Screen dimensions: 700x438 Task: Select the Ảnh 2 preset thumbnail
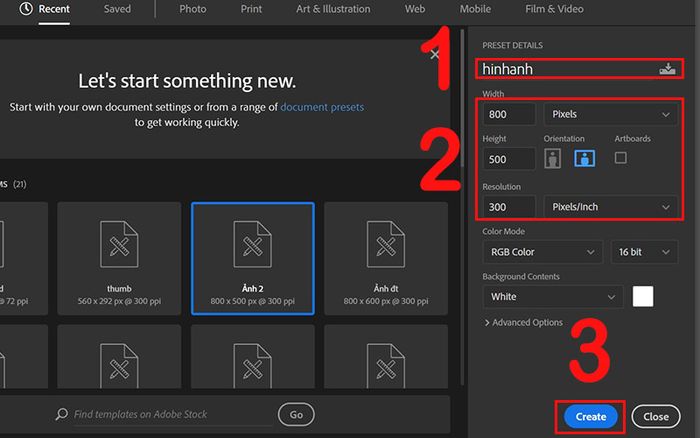click(x=253, y=259)
